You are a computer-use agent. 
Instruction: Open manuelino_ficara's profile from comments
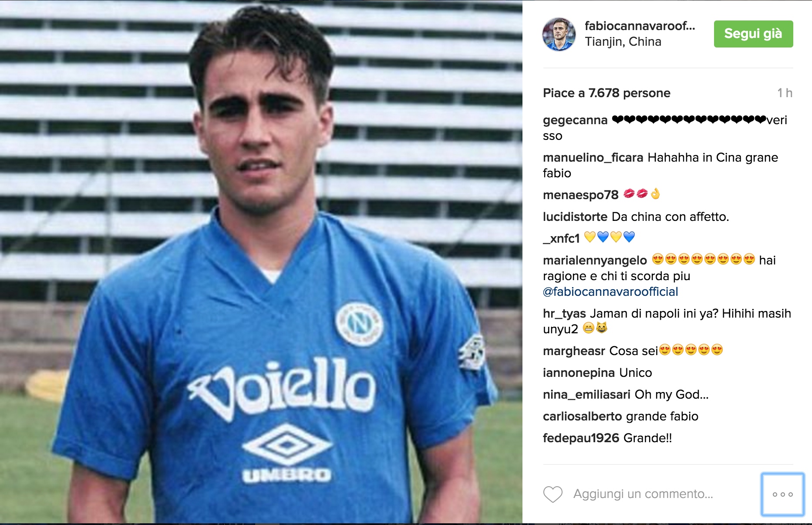click(593, 158)
